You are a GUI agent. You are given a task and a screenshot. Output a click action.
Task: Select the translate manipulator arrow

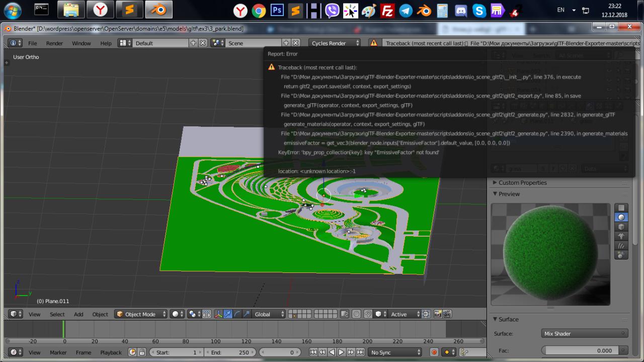tap(228, 314)
